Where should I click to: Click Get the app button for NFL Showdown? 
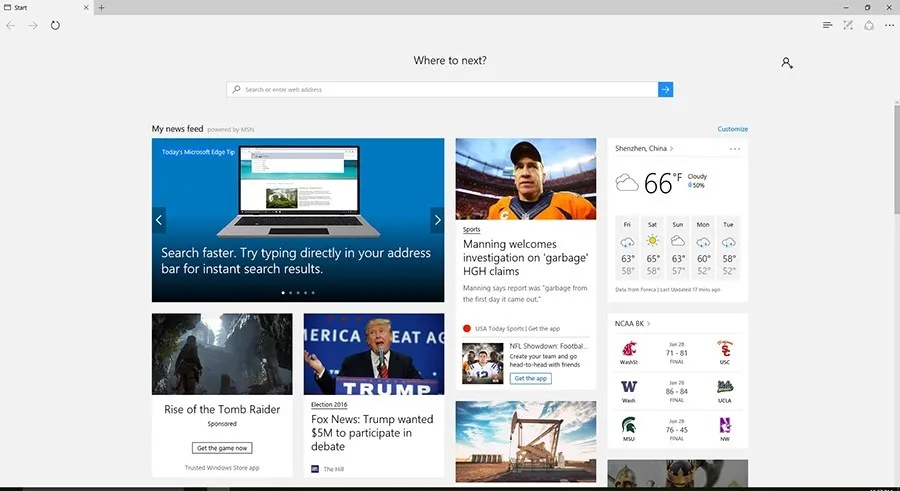click(530, 378)
